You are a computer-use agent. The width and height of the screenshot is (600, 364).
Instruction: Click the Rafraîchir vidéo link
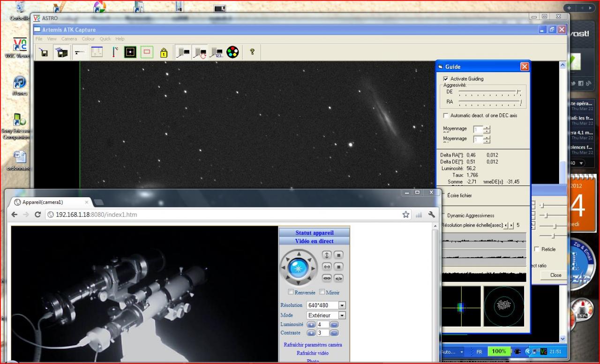(312, 353)
